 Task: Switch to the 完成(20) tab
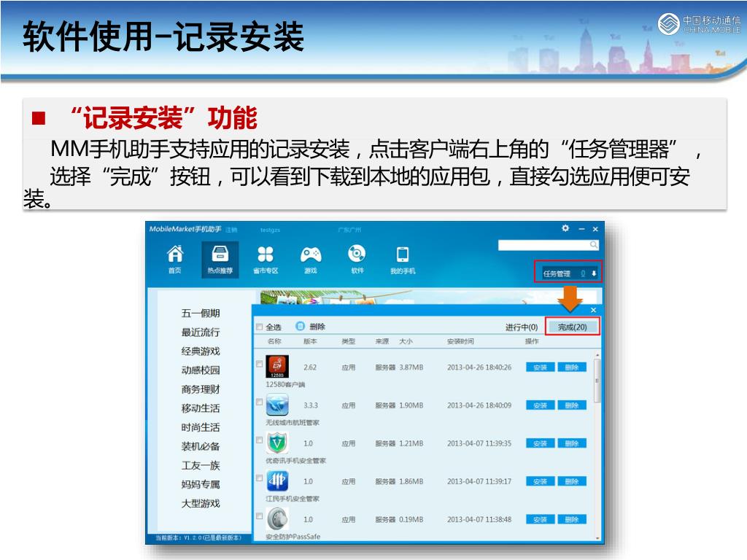point(572,327)
